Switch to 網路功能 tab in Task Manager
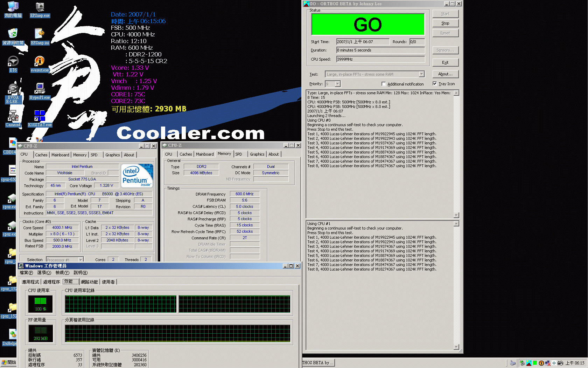 coord(90,282)
